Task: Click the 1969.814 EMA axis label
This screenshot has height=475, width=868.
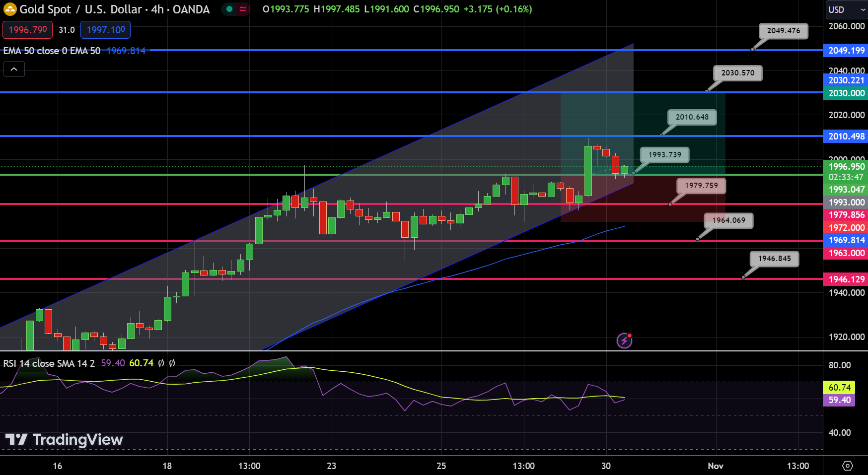Action: pyautogui.click(x=846, y=240)
